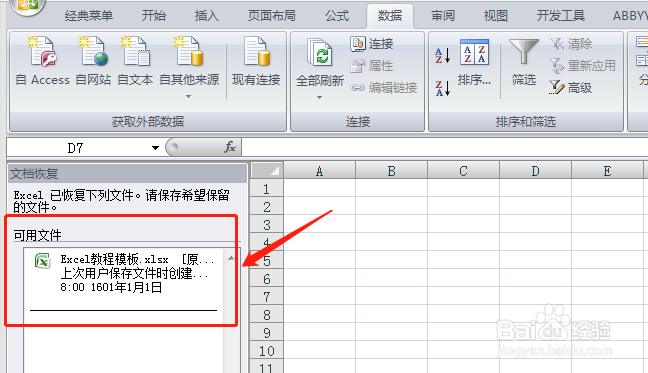This screenshot has height=373, width=648.
Task: Expand the Name Box dropdown arrow
Action: 155,148
